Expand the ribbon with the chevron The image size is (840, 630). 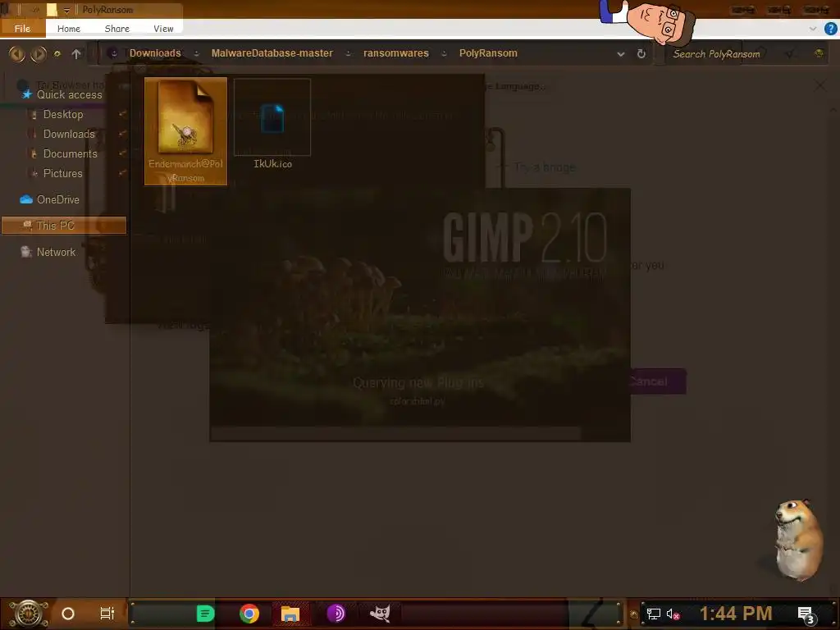click(x=813, y=29)
